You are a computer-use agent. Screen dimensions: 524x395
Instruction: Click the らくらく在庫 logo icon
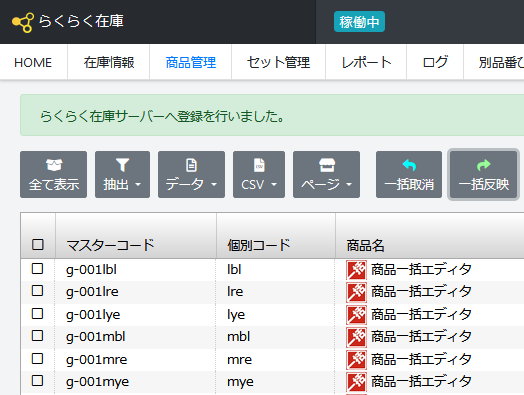(23, 22)
